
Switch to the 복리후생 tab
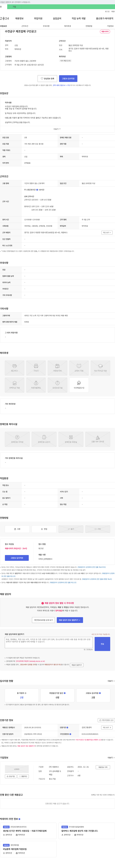(x=68, y=26)
